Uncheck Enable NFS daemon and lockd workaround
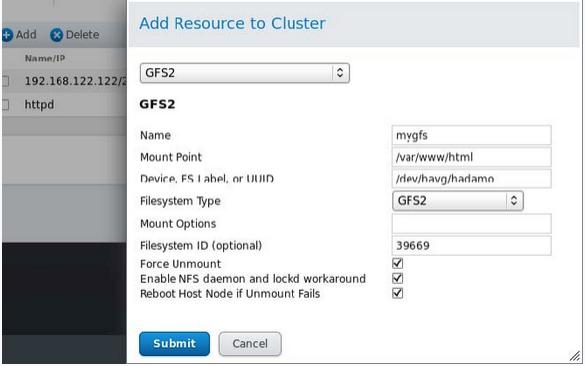Image resolution: width=585 pixels, height=366 pixels. click(397, 278)
